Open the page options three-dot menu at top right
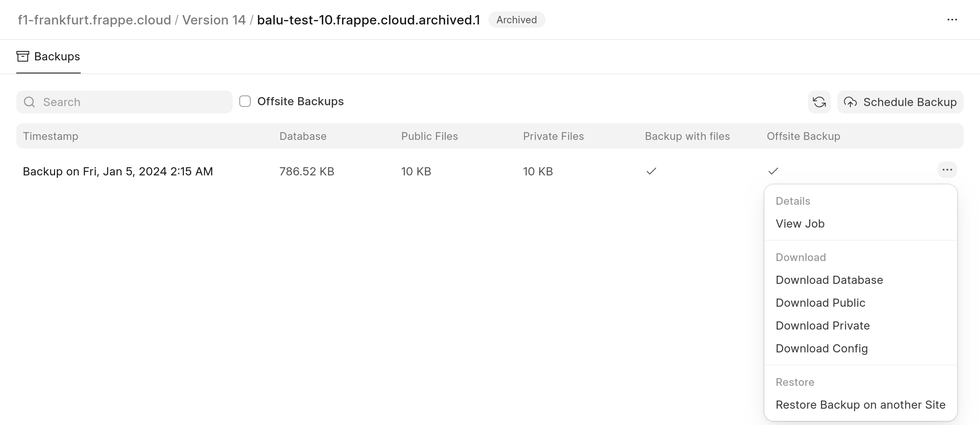Viewport: 980px width, 425px height. coord(952,20)
